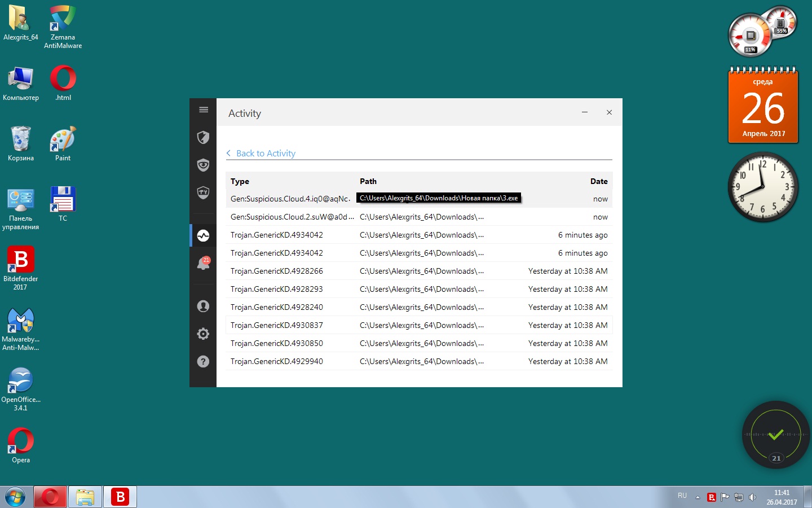Image resolution: width=812 pixels, height=508 pixels.
Task: Select Zemana AntiMalware desktop shortcut
Action: pyautogui.click(x=63, y=27)
